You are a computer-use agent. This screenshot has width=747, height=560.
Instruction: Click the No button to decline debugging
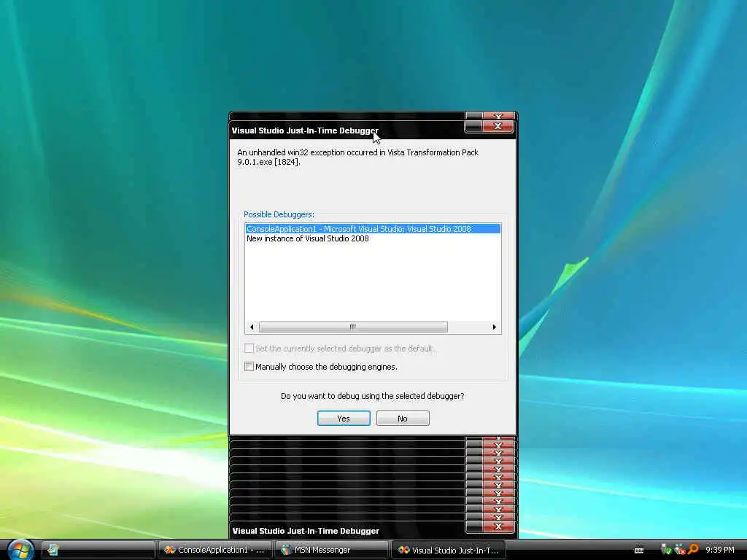[x=403, y=418]
